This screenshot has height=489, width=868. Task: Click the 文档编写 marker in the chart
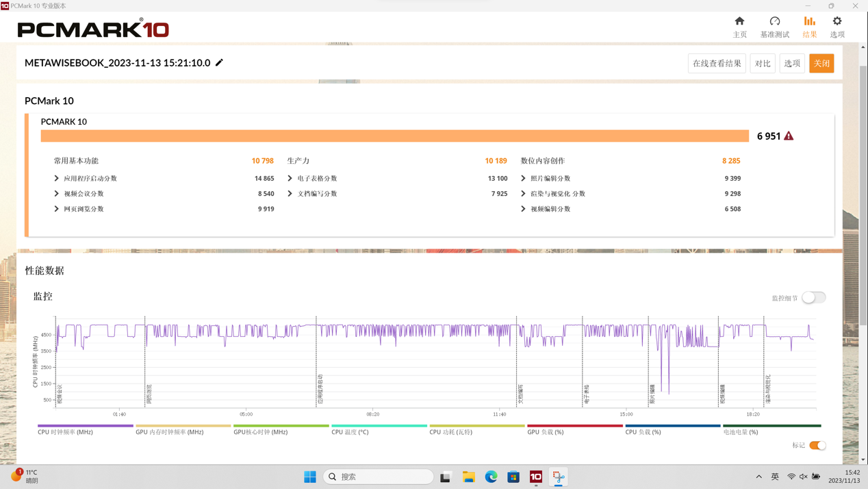click(521, 394)
